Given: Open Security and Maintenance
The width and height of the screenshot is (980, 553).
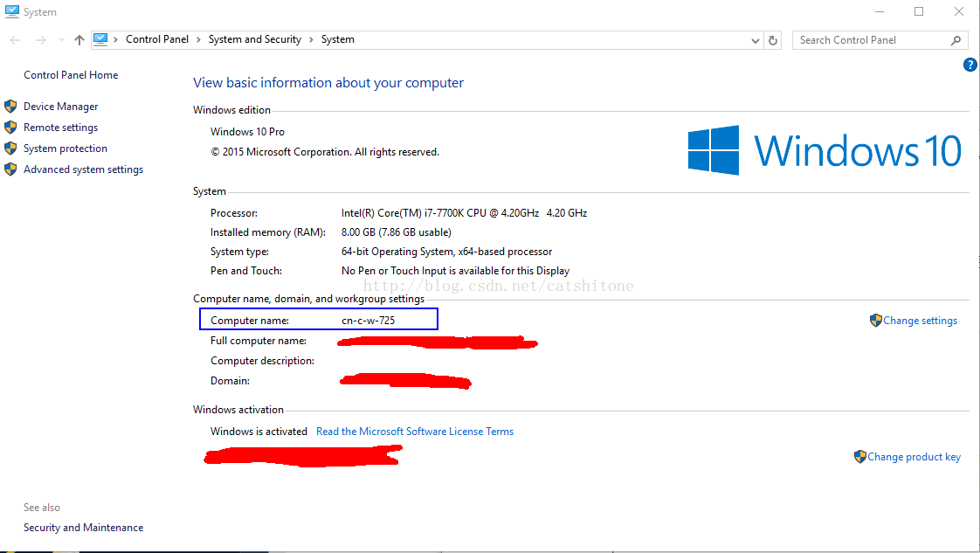Looking at the screenshot, I should coord(83,528).
